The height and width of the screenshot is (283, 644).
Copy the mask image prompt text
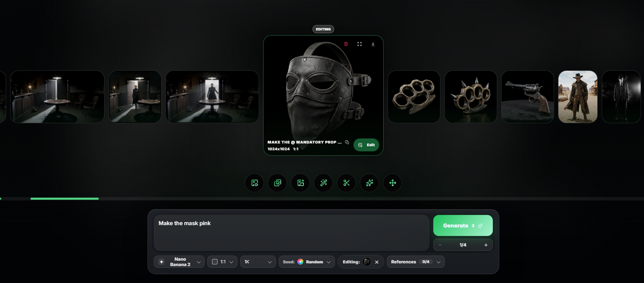(x=347, y=142)
